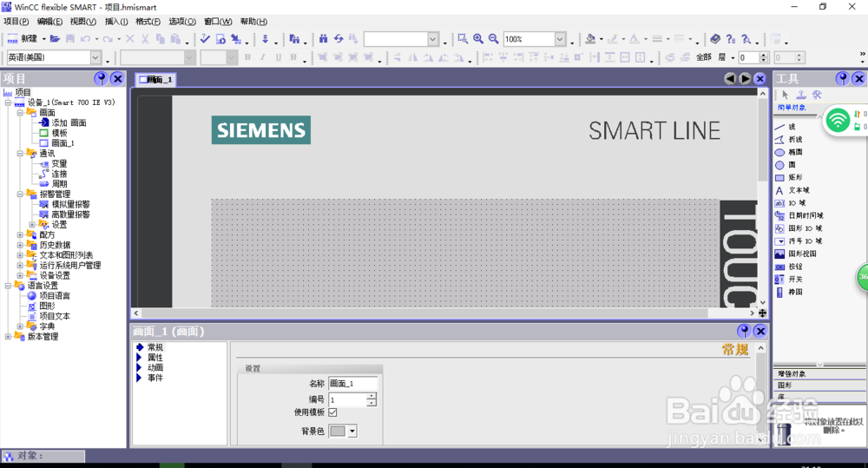The image size is (868, 468).
Task: Click the check consistency checkmark icon
Action: click(205, 39)
